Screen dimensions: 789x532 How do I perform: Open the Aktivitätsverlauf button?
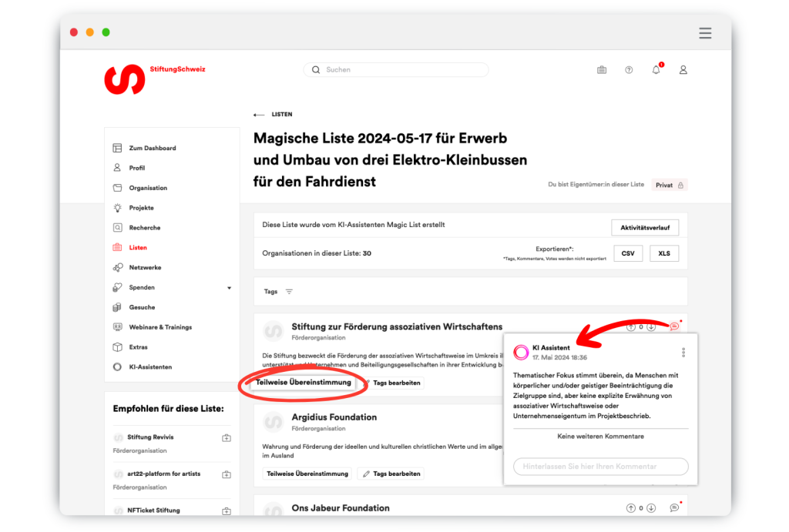click(644, 227)
